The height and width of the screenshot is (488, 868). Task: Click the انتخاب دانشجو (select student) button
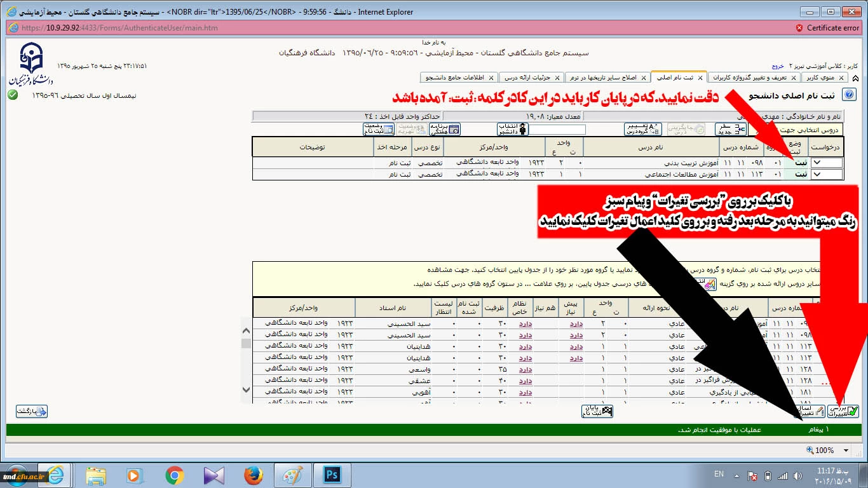512,129
